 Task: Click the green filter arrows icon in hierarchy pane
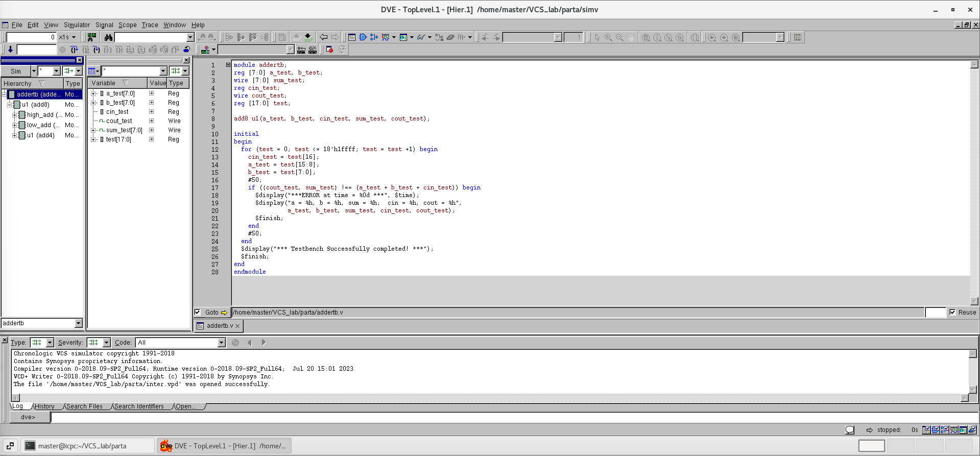68,71
